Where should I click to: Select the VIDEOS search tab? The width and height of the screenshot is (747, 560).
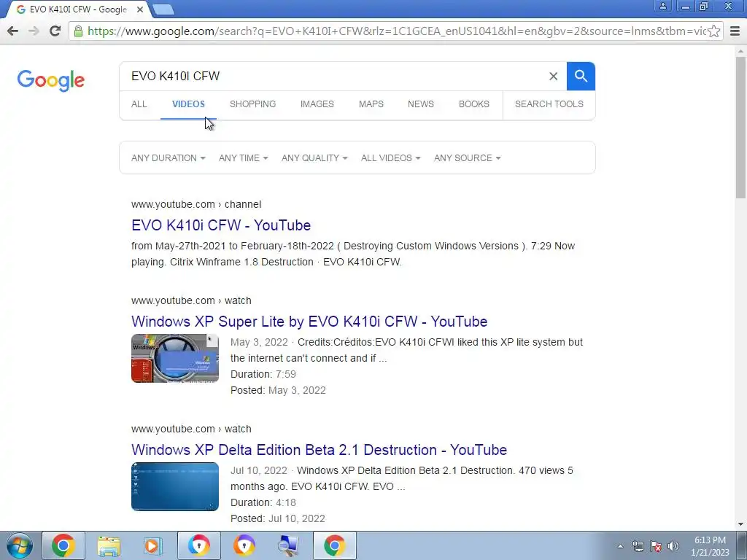click(188, 104)
